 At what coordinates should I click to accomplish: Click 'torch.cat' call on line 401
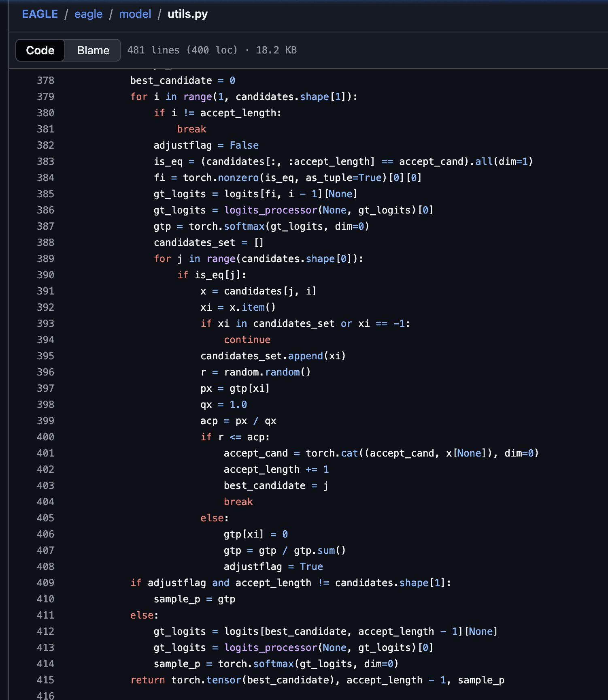(332, 453)
